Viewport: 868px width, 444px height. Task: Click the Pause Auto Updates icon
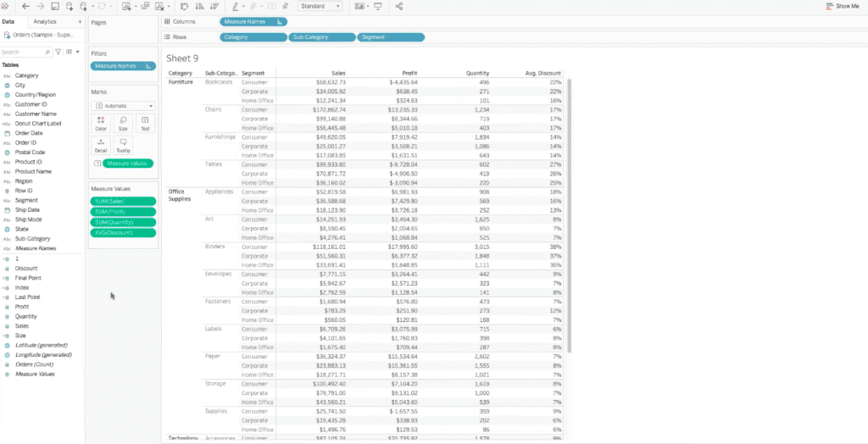click(83, 6)
